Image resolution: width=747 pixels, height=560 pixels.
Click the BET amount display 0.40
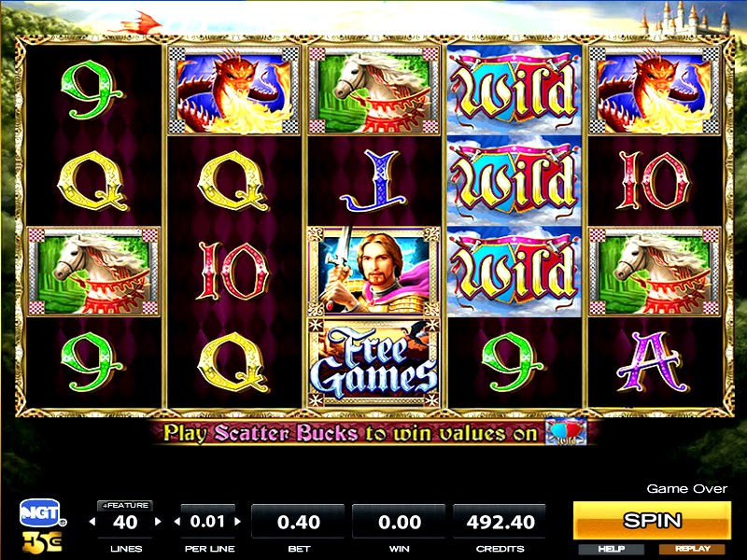[298, 523]
